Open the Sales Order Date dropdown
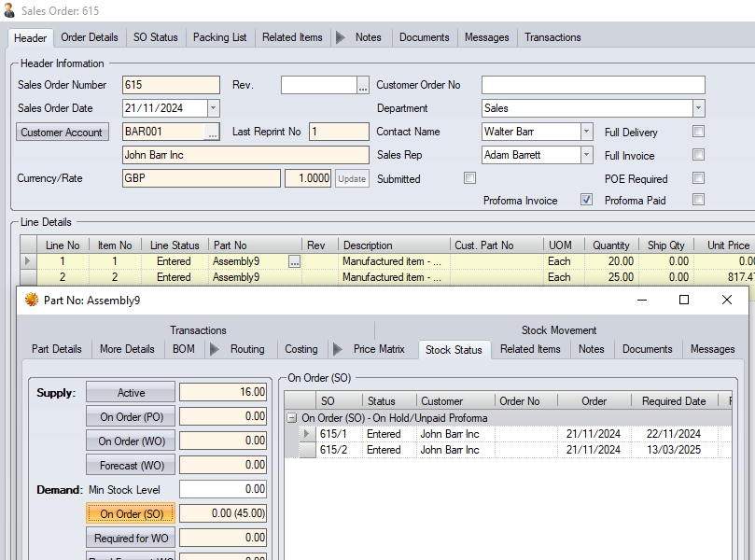Screen dimensions: 755x560 [213, 109]
